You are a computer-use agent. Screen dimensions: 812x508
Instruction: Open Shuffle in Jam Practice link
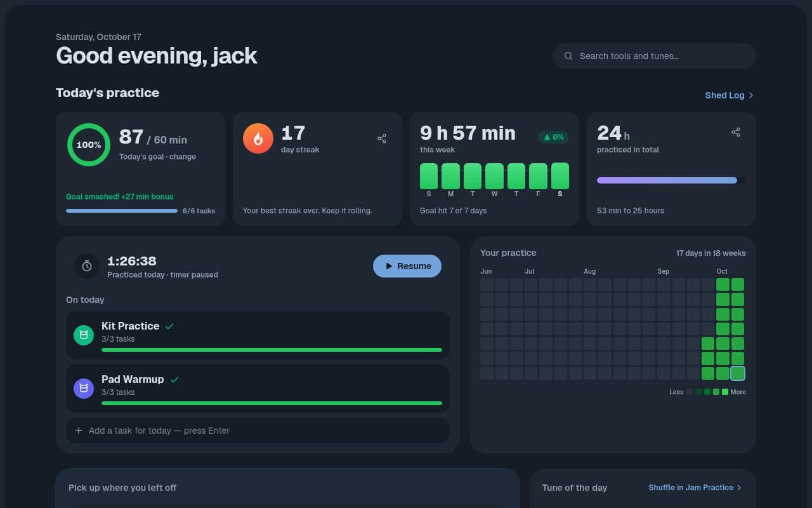coord(695,488)
